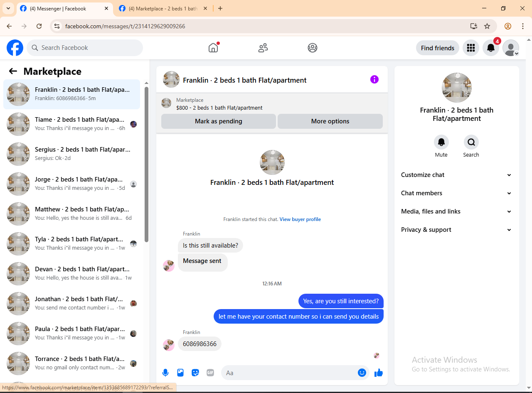Send a voice clip with microphone icon

[x=165, y=373]
